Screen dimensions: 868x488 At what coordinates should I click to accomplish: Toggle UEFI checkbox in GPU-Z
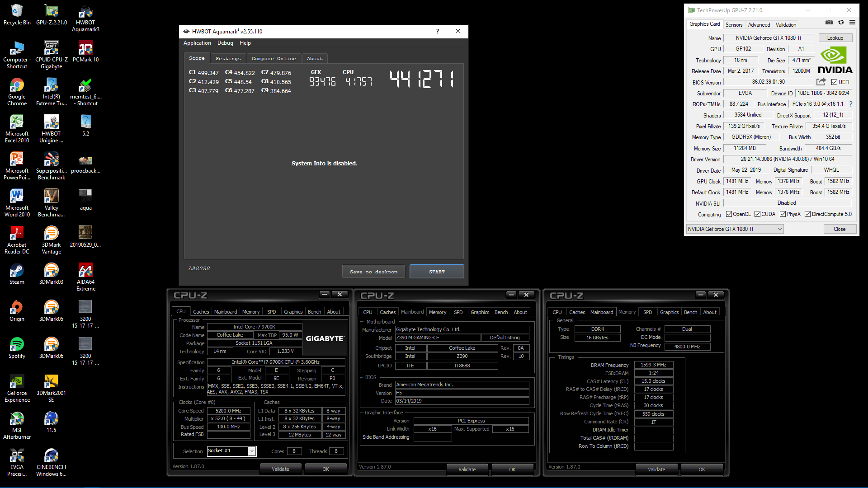pos(835,82)
